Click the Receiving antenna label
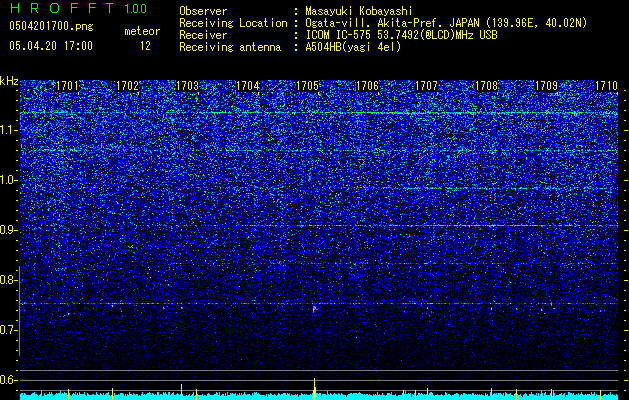 [x=230, y=47]
